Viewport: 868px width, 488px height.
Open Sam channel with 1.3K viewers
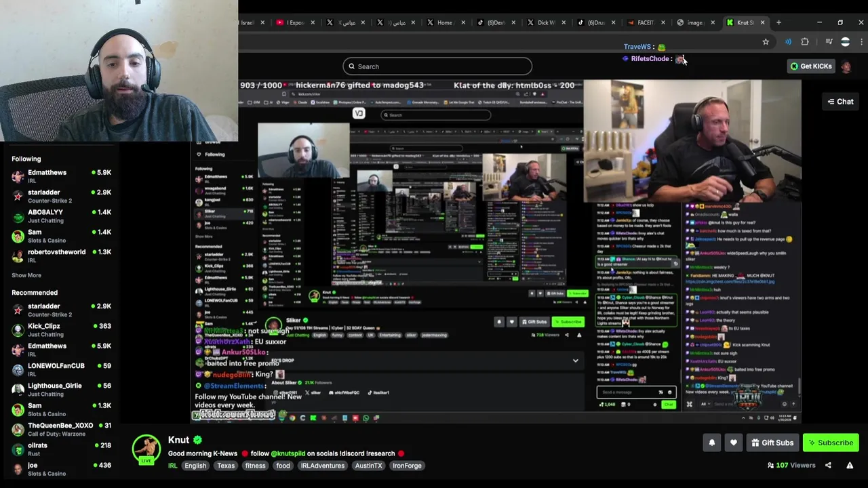(x=61, y=409)
